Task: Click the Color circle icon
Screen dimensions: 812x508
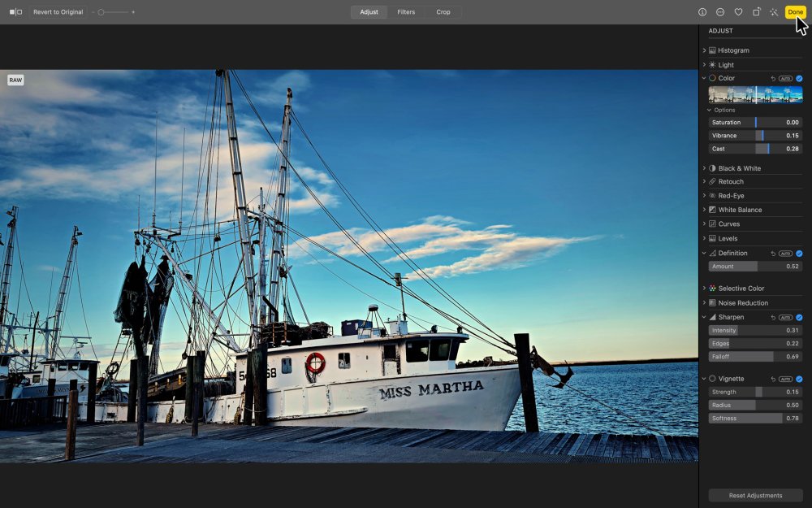Action: [x=713, y=78]
